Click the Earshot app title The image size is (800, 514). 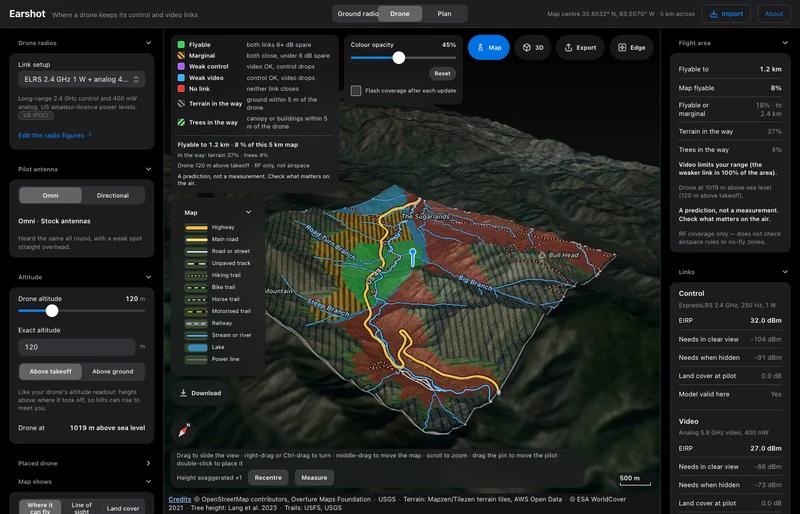coord(28,14)
